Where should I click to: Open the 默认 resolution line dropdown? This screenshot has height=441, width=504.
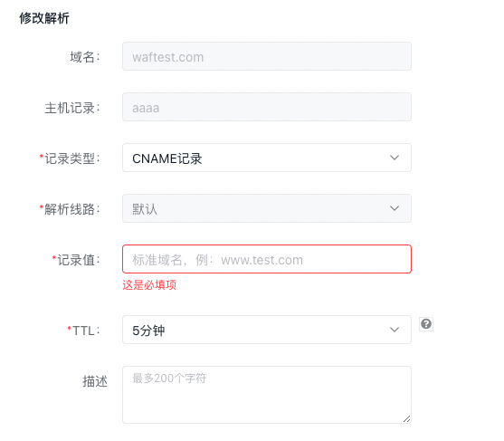(x=267, y=208)
